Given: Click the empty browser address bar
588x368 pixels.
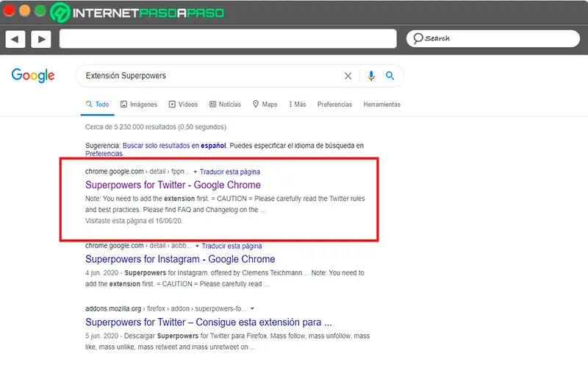Looking at the screenshot, I should (228, 39).
